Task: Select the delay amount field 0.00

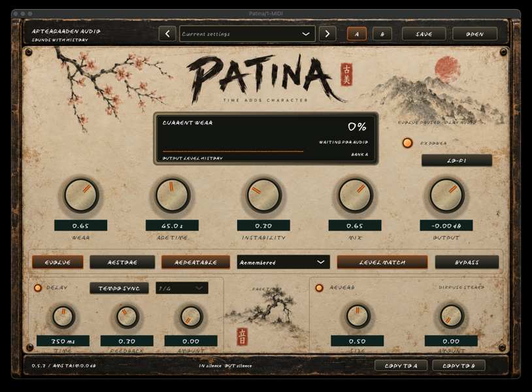Action: (x=191, y=341)
